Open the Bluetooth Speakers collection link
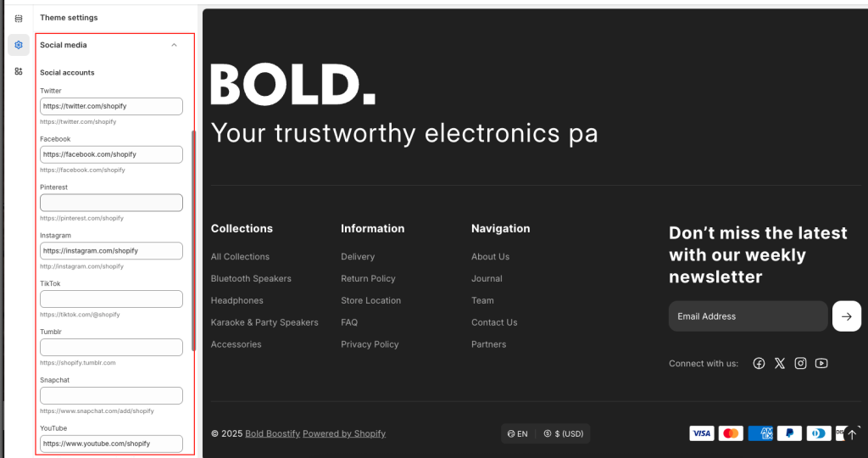The height and width of the screenshot is (458, 868). tap(251, 278)
